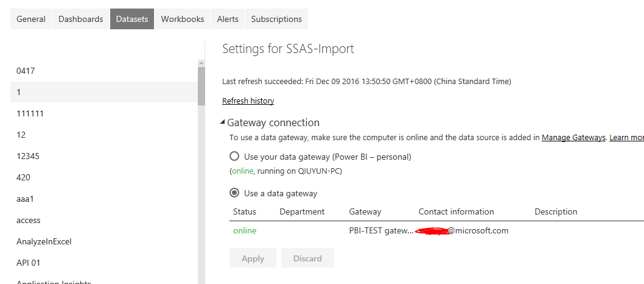The height and width of the screenshot is (284, 644).
Task: Collapse the Gateway connection section
Action: click(222, 122)
